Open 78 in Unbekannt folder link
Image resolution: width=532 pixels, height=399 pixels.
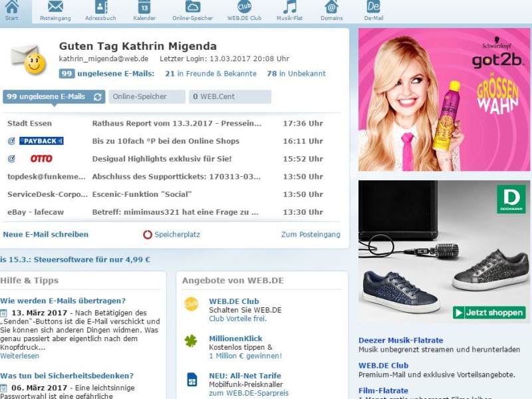[296, 74]
